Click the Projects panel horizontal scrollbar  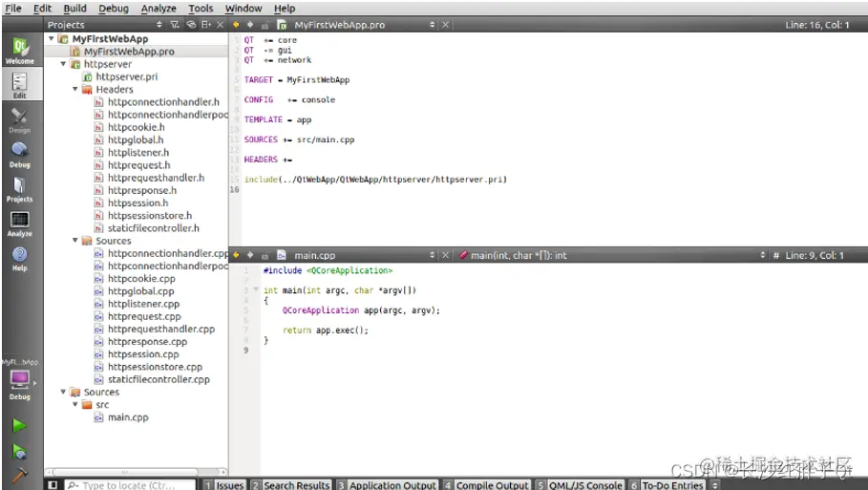[124, 472]
